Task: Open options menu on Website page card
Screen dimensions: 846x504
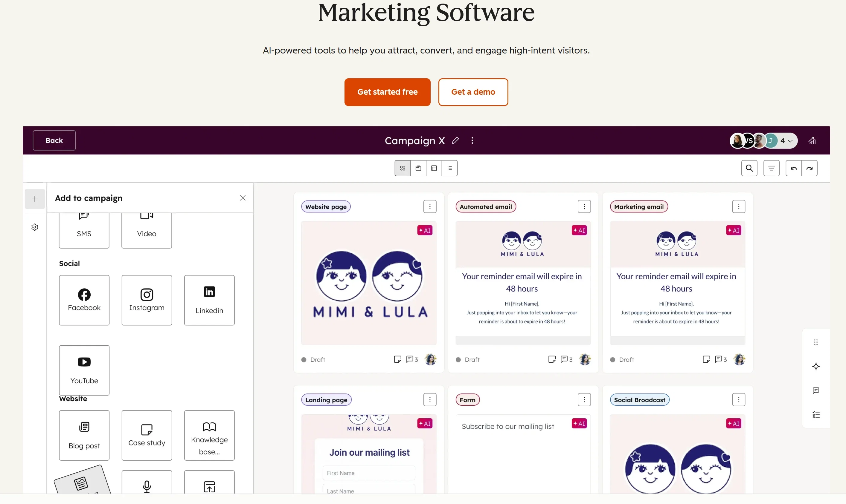Action: click(430, 206)
